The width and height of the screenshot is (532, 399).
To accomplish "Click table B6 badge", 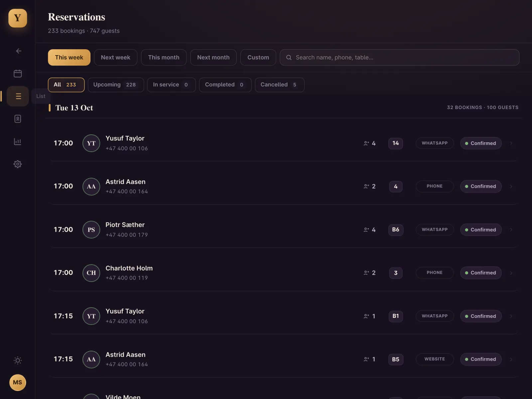I will (x=396, y=230).
